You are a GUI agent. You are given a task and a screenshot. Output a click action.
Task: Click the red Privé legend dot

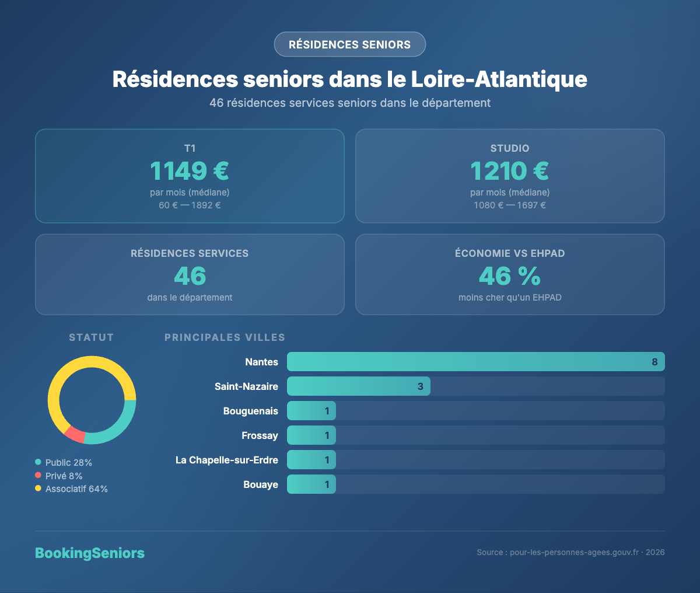[38, 476]
